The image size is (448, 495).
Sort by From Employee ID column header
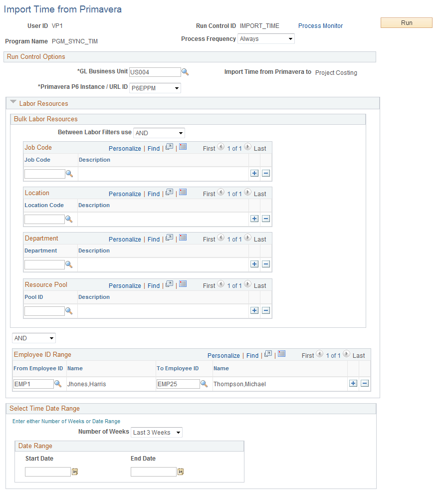[38, 368]
